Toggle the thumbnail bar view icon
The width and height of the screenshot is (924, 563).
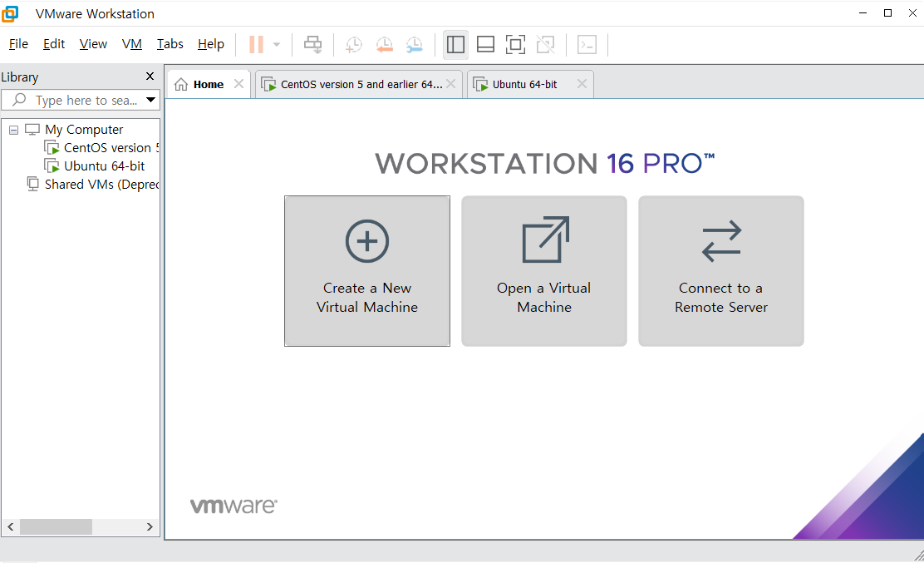[x=485, y=45]
